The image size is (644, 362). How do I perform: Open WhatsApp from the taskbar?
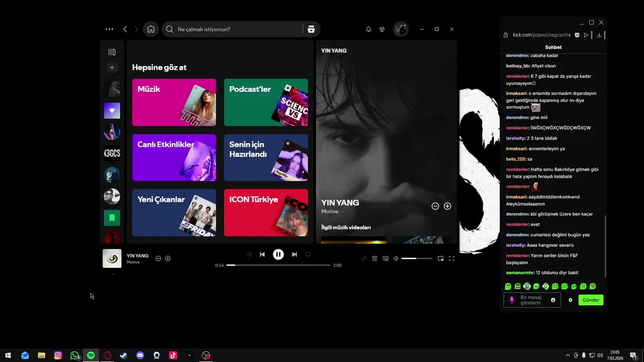pyautogui.click(x=74, y=355)
